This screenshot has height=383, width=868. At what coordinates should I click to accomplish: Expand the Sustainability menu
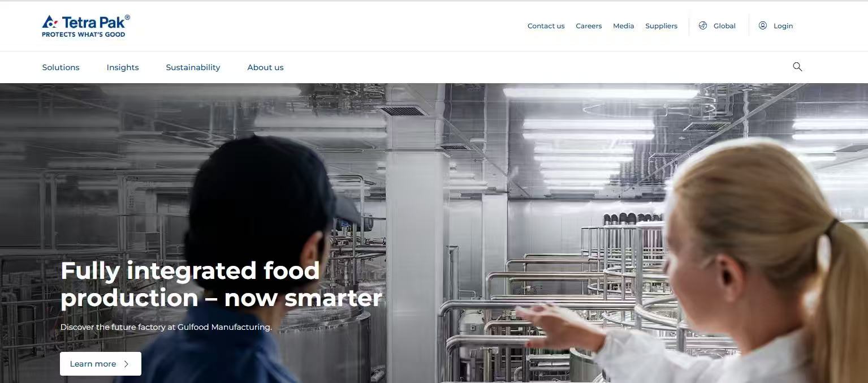coord(193,67)
